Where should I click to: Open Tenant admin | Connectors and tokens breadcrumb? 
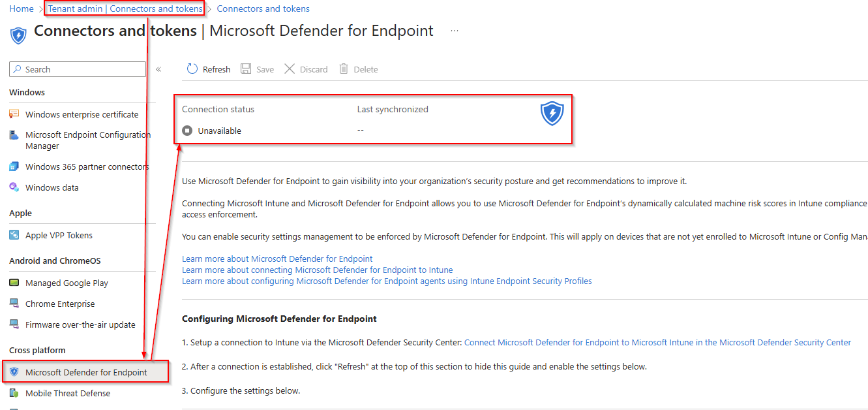tap(125, 8)
